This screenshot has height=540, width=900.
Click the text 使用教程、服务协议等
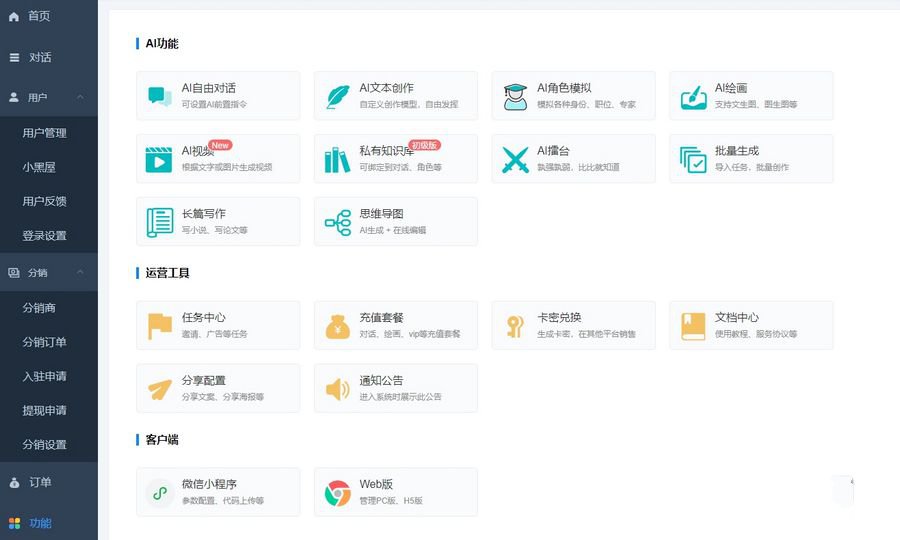point(756,334)
